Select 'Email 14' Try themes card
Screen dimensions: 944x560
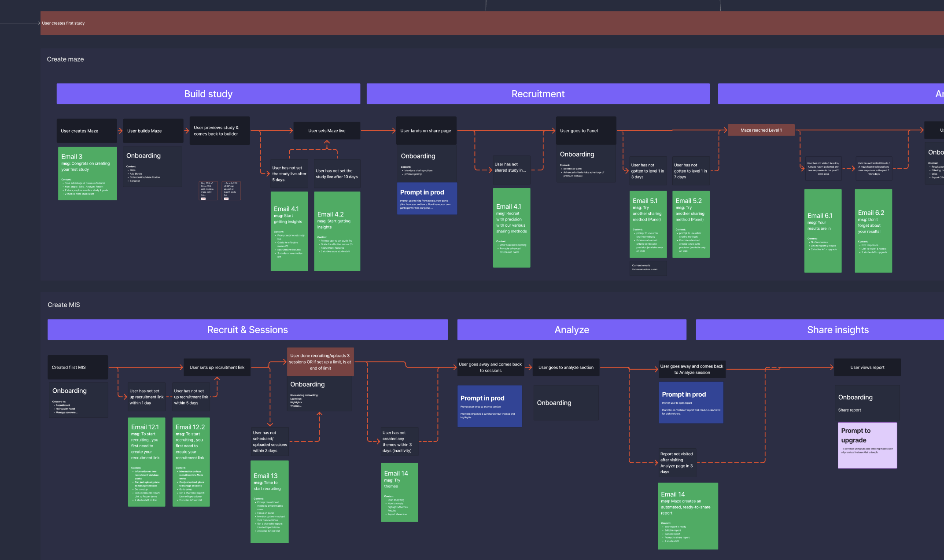(399, 492)
